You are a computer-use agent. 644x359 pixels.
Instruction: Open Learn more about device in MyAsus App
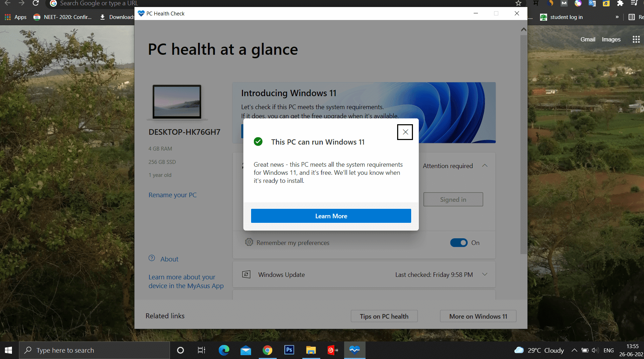click(x=186, y=281)
